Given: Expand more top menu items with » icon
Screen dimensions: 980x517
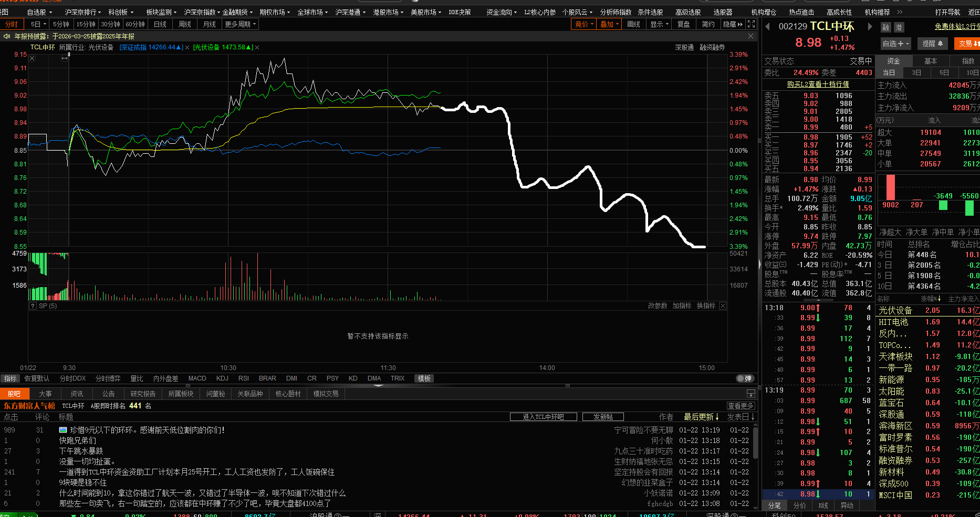Looking at the screenshot, I should click(900, 12).
